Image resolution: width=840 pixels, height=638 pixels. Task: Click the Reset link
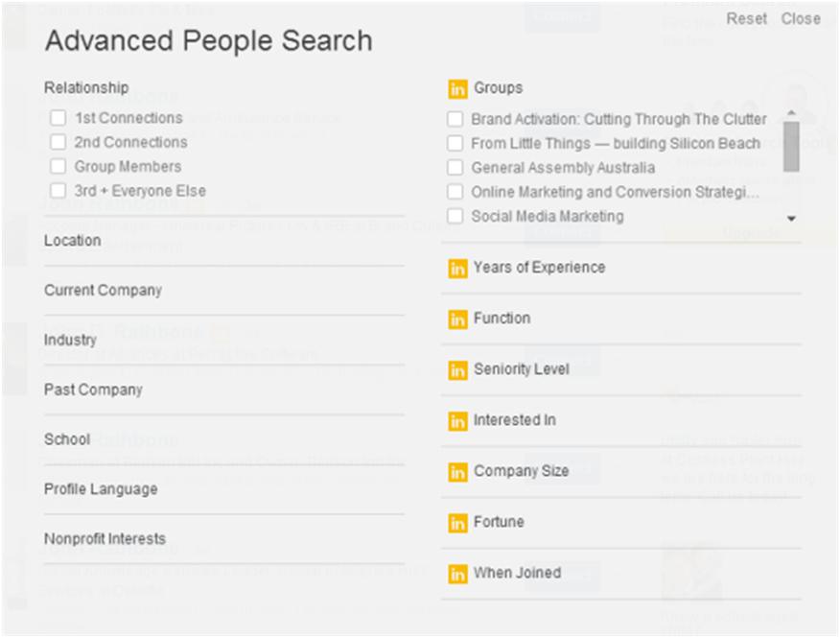click(746, 19)
